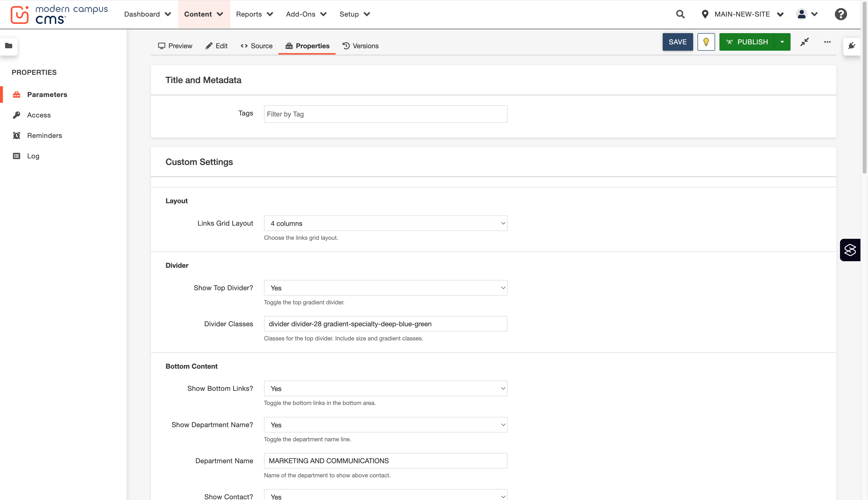Open the Show Department Name dropdown
The image size is (868, 500).
tap(386, 425)
